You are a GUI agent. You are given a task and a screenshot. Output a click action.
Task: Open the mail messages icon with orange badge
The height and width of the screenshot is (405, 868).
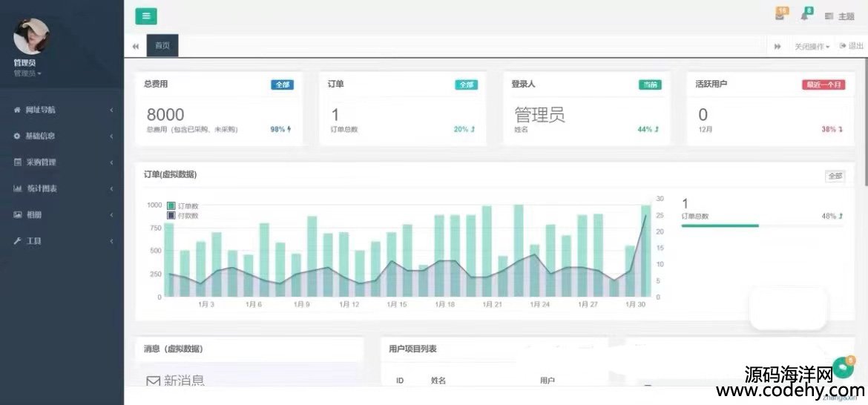[x=780, y=16]
